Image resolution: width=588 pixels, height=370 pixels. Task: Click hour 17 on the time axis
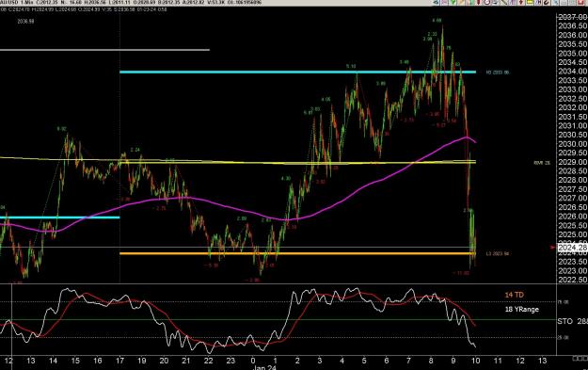coord(119,361)
